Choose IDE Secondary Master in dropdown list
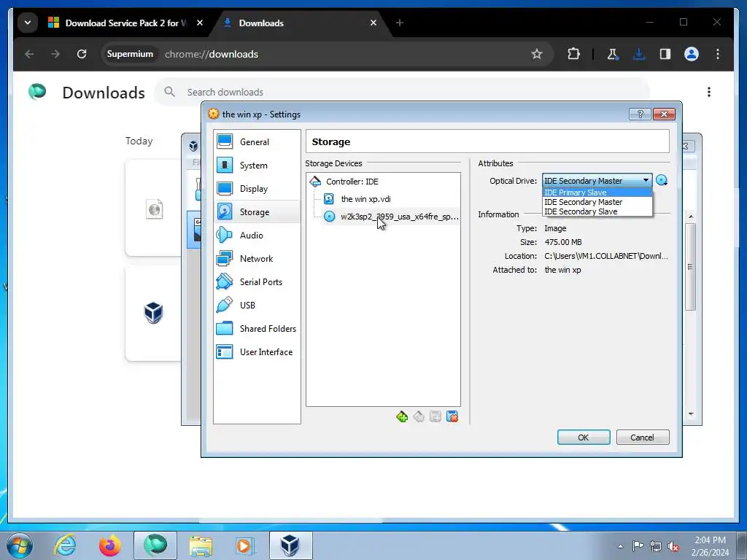This screenshot has width=747, height=560. [597, 202]
